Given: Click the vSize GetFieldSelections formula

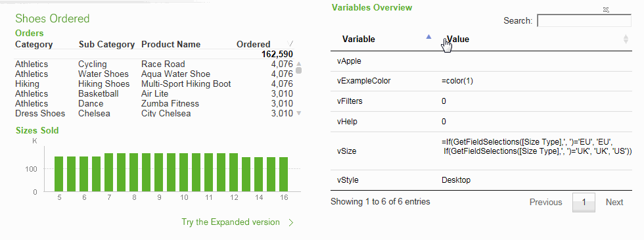Looking at the screenshot, I should (x=536, y=147).
